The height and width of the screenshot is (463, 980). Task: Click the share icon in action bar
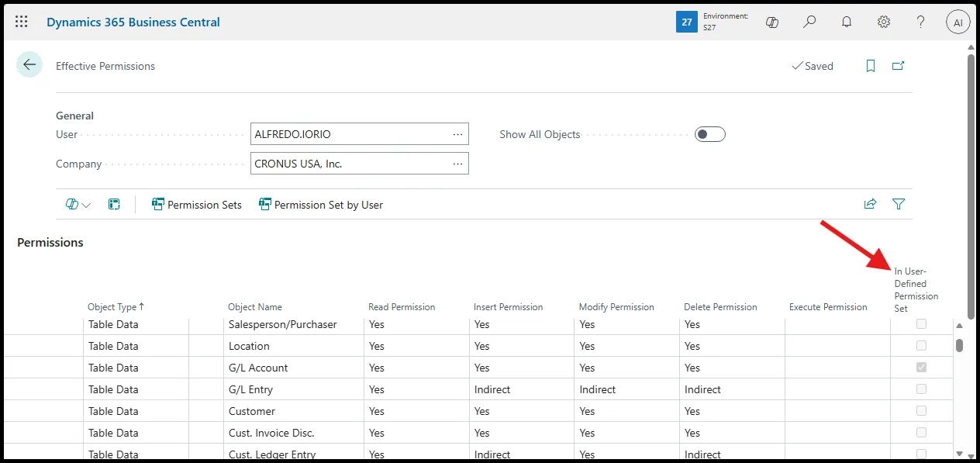pos(871,204)
